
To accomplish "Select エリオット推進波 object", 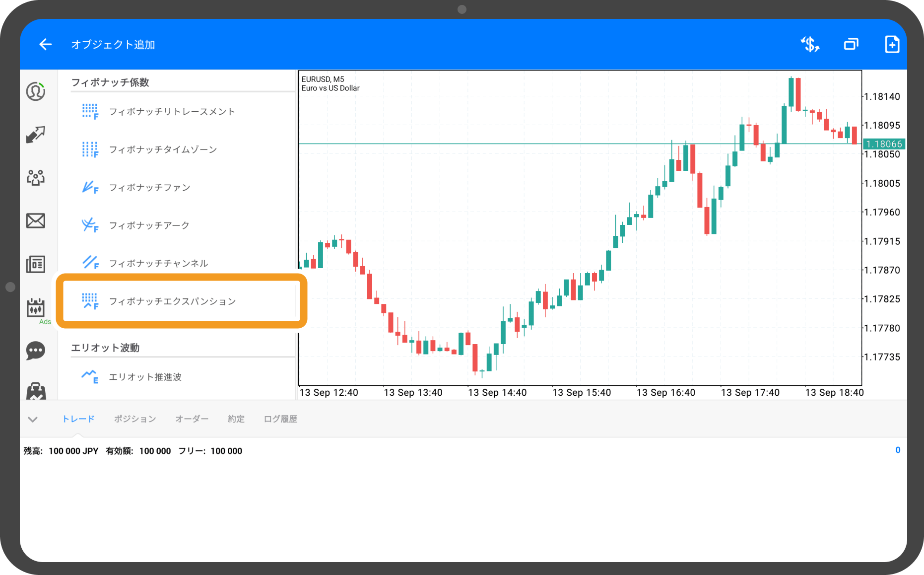I will pyautogui.click(x=145, y=377).
